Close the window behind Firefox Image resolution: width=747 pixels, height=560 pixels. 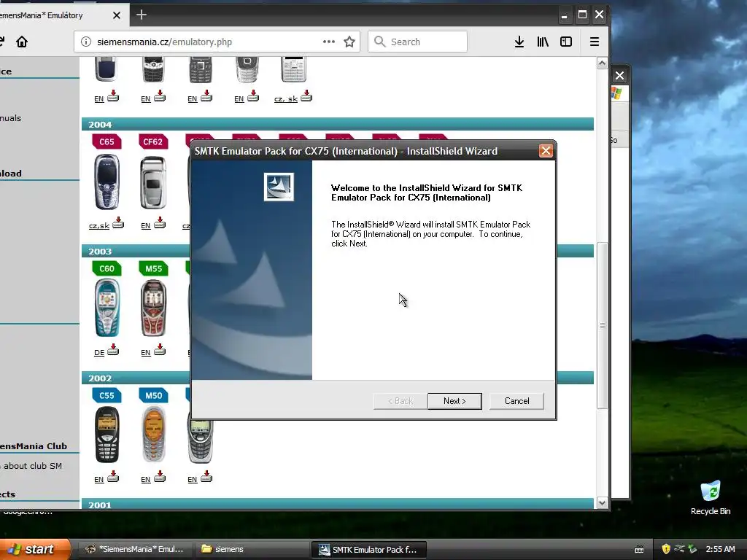click(x=619, y=75)
